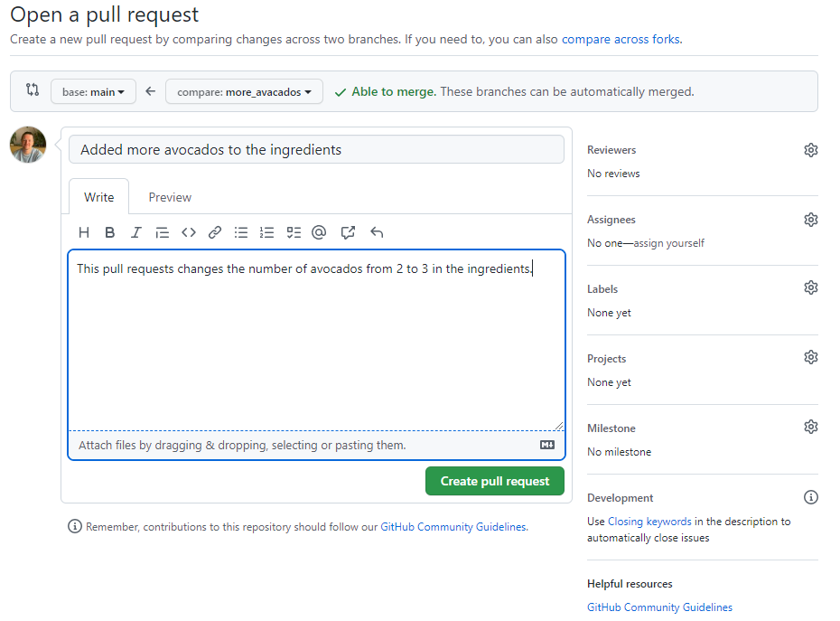Viewport: 840px width, 621px height.
Task: Open the Projects settings gear
Action: point(810,356)
